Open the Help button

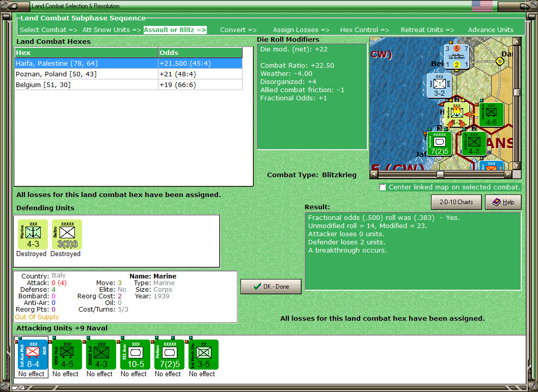[503, 202]
